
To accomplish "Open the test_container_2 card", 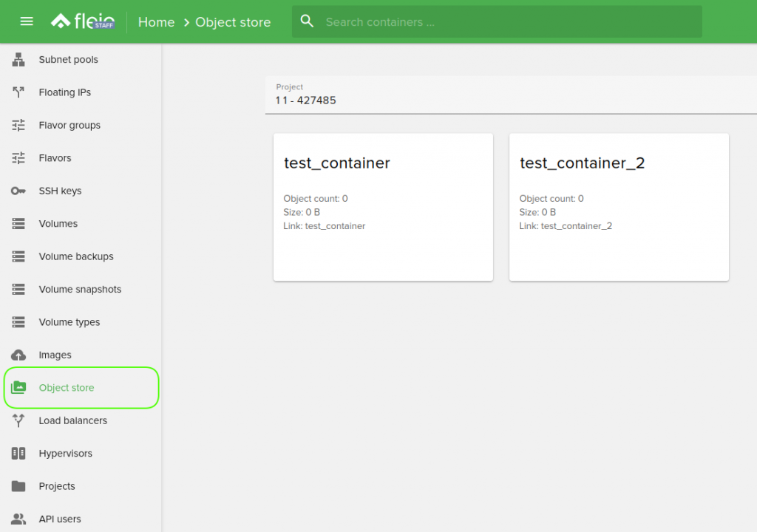I will [619, 207].
